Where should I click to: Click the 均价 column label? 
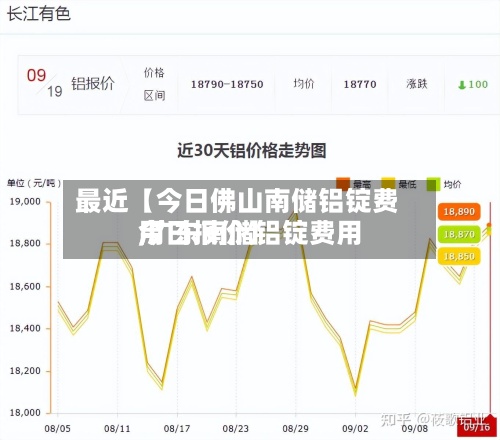[304, 83]
